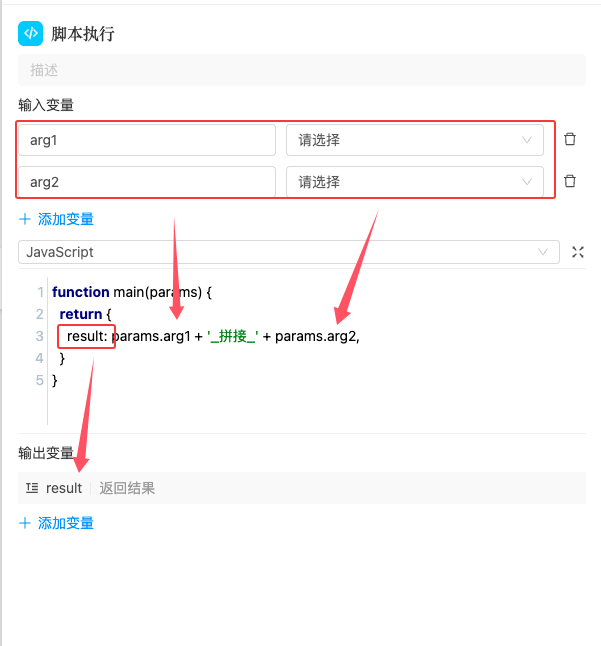Click the 脚本执行 code node icon
Image resolution: width=601 pixels, height=646 pixels.
[x=30, y=33]
